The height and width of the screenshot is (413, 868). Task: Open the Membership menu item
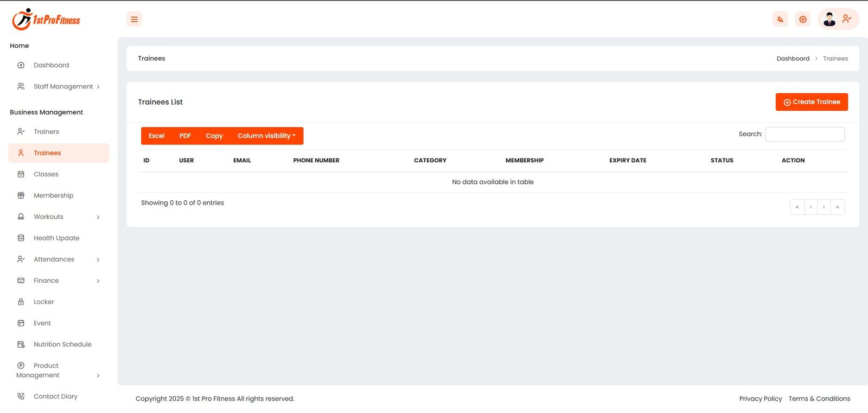53,196
